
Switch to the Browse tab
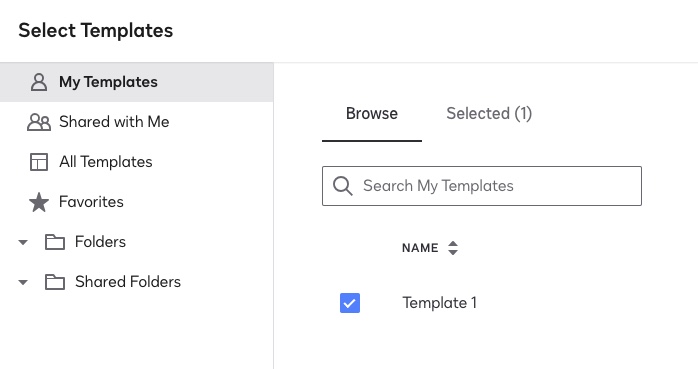(372, 114)
